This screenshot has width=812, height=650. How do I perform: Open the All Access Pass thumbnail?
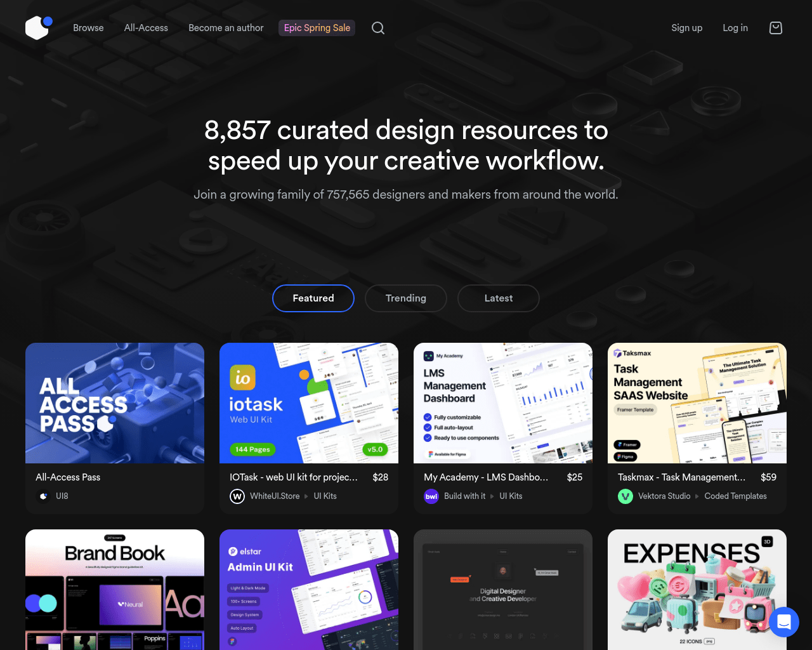pyautogui.click(x=115, y=403)
